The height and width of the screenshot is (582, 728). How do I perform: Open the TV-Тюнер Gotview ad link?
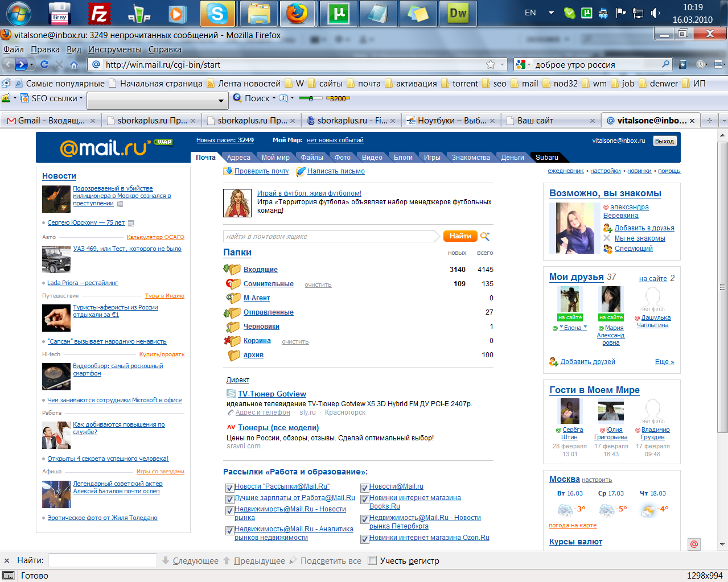click(272, 394)
